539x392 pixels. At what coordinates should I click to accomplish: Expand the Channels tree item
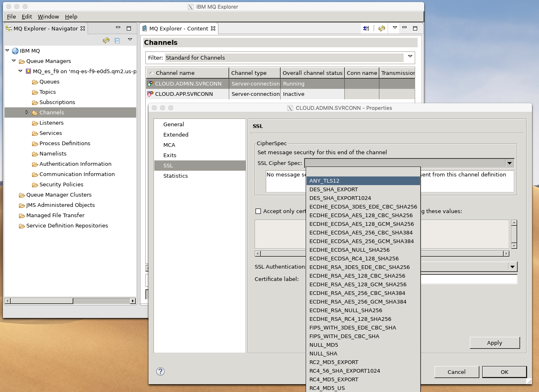27,112
